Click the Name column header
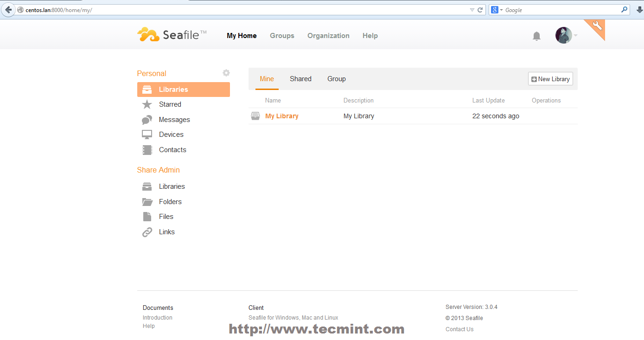The width and height of the screenshot is (644, 340). pyautogui.click(x=273, y=100)
